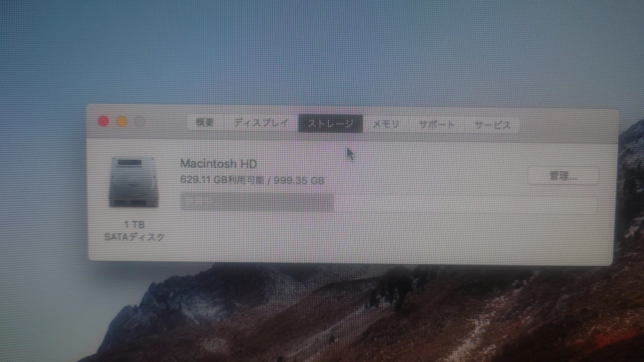
Task: Open the ディスプレイ tab
Action: (x=261, y=123)
